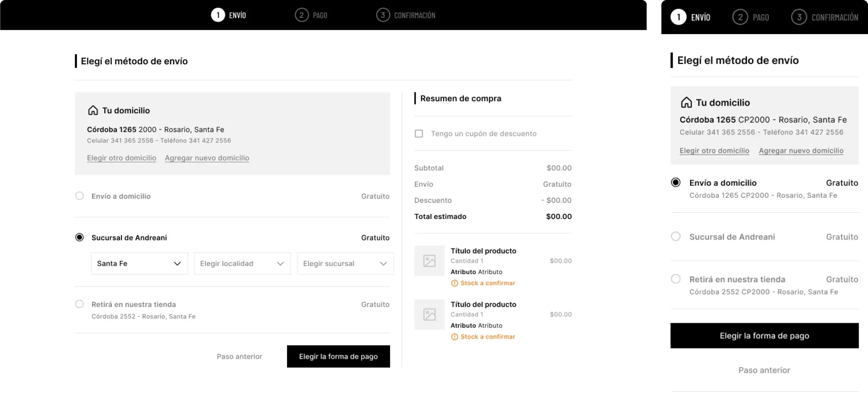Viewport: 868px width, 401px height.
Task: Click the second product's image placeholder thumbnail
Action: pos(430,314)
